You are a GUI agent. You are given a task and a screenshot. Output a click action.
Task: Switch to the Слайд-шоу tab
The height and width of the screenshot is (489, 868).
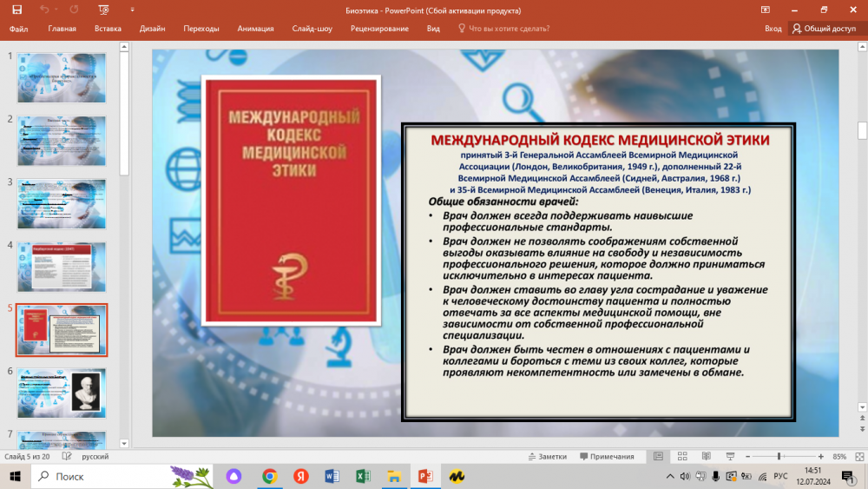coord(312,29)
